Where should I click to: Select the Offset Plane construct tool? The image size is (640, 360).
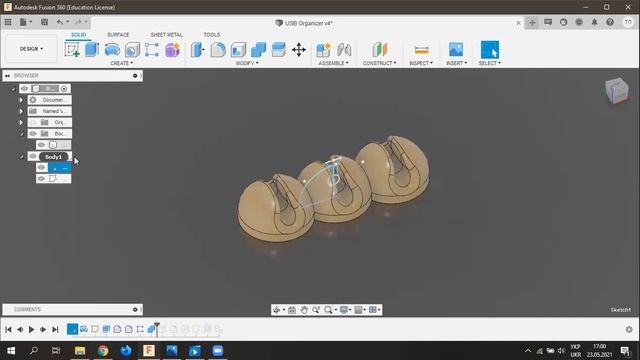(x=379, y=50)
